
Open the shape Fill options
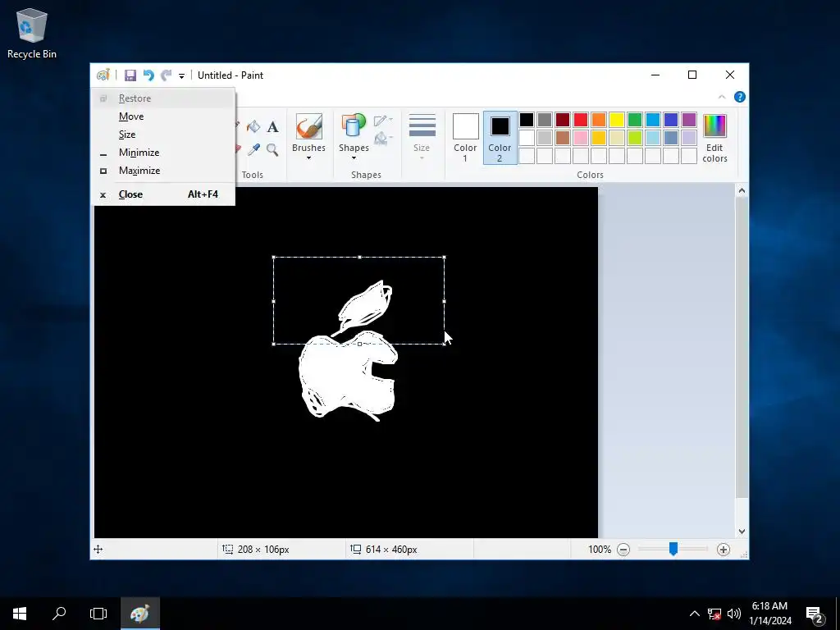(383, 139)
